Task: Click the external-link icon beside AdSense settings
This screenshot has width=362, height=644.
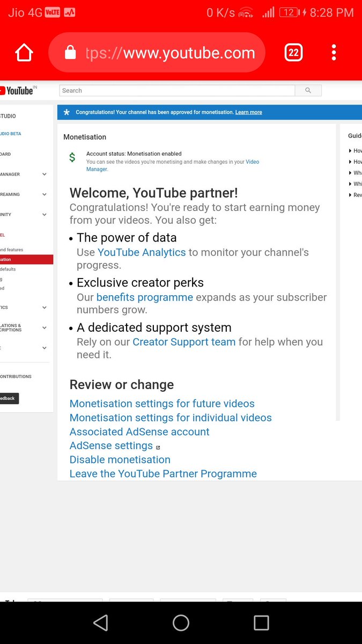Action: (x=158, y=447)
